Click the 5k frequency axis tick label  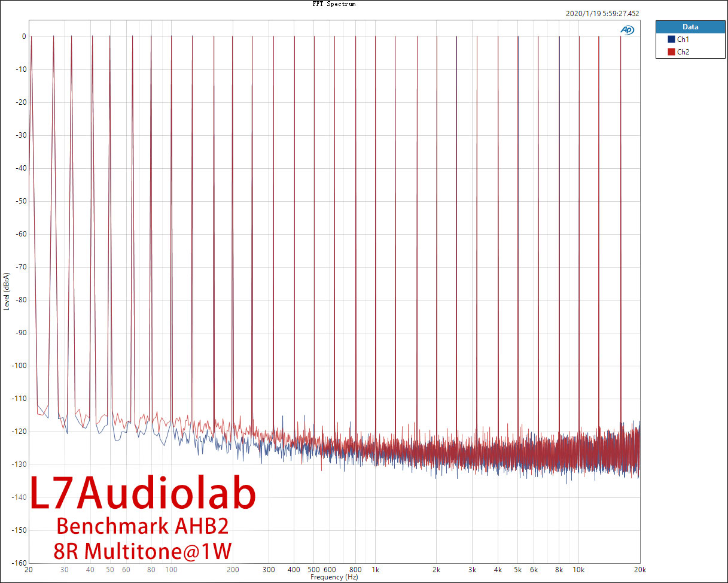point(517,570)
